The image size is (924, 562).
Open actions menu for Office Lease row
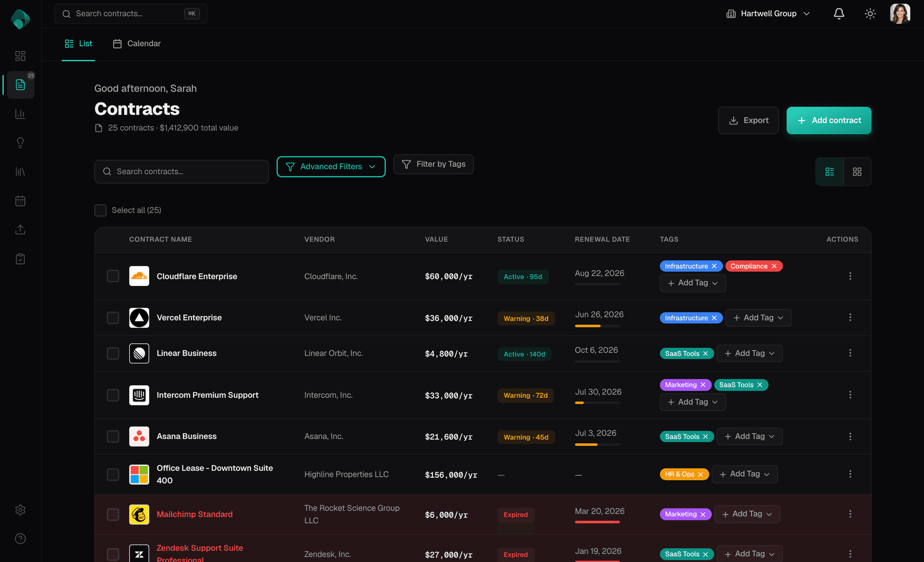[850, 474]
